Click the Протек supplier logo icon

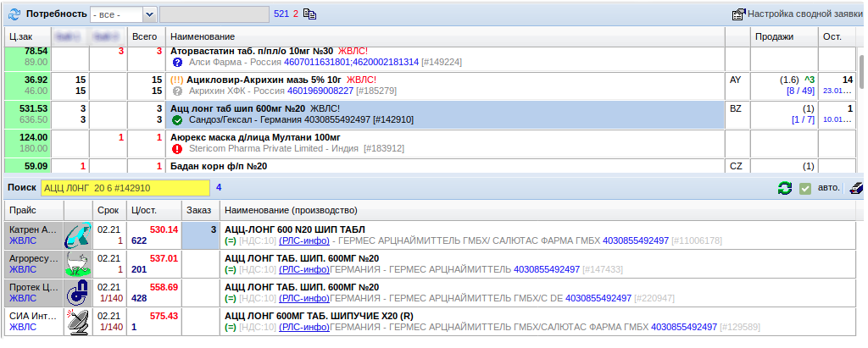tap(77, 293)
